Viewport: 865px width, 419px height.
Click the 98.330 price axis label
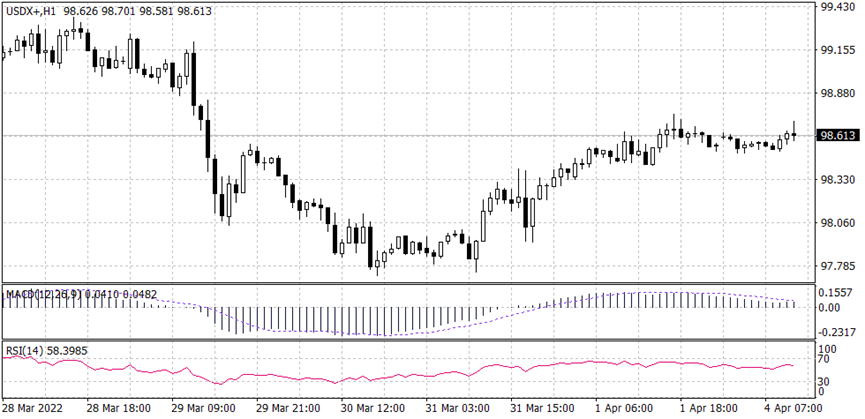coord(837,180)
